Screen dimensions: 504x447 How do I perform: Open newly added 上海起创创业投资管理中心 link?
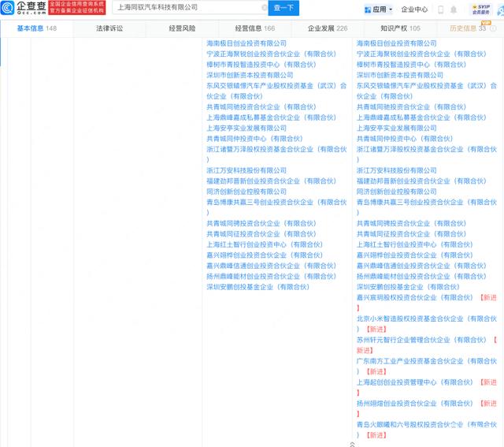click(414, 382)
